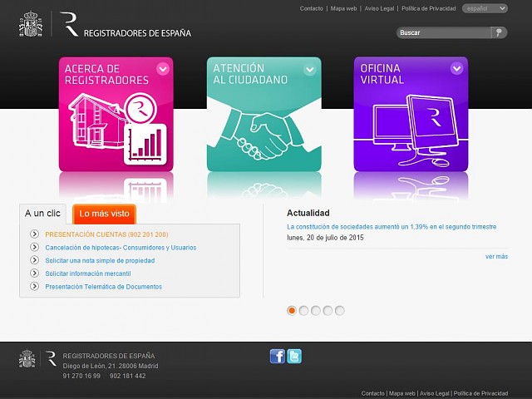Open Cancelación de hipotecas- Consumidores y Usuarios
The height and width of the screenshot is (399, 532).
pyautogui.click(x=121, y=248)
